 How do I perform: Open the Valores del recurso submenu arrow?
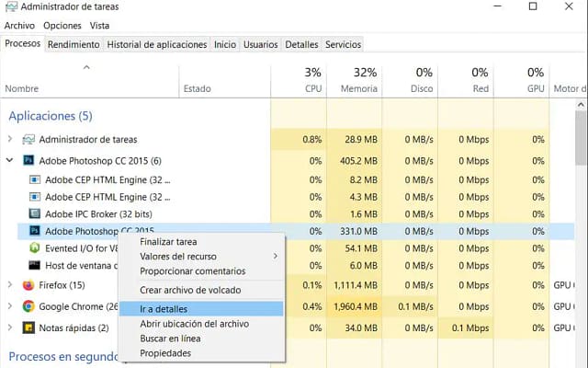point(276,256)
